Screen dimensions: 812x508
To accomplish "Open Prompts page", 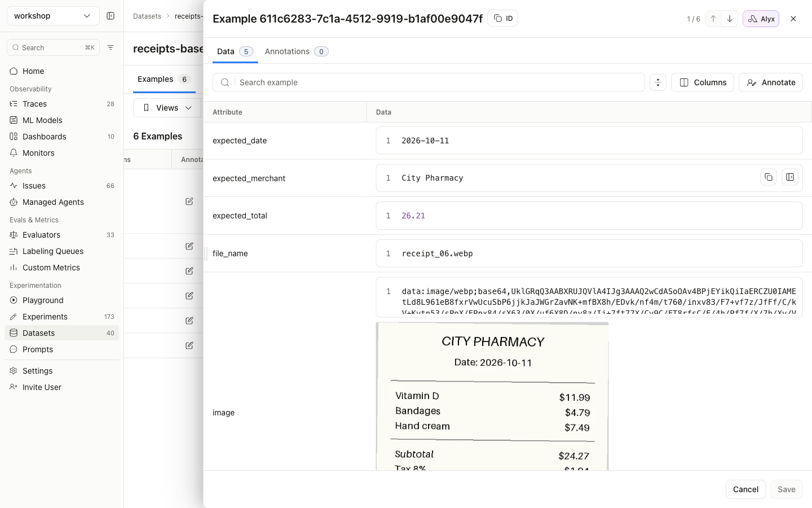I will tap(62, 349).
